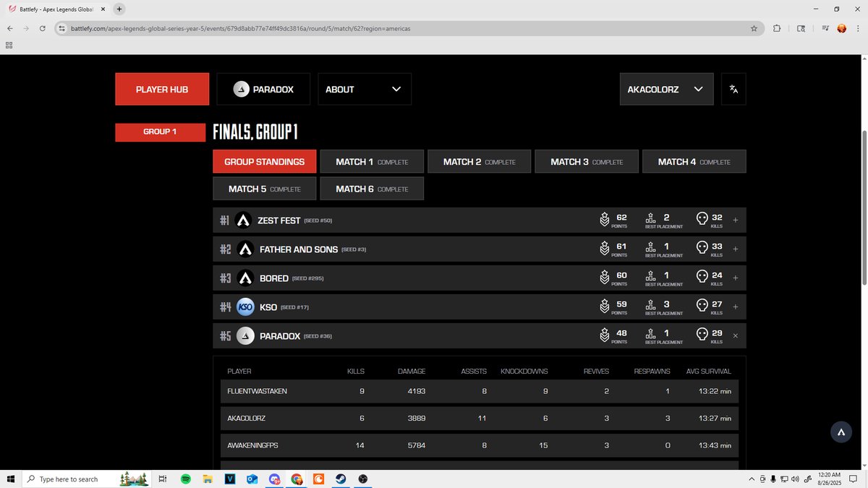This screenshot has height=488, width=868.
Task: Select the AKACOLORZ player row name
Action: click(248, 419)
